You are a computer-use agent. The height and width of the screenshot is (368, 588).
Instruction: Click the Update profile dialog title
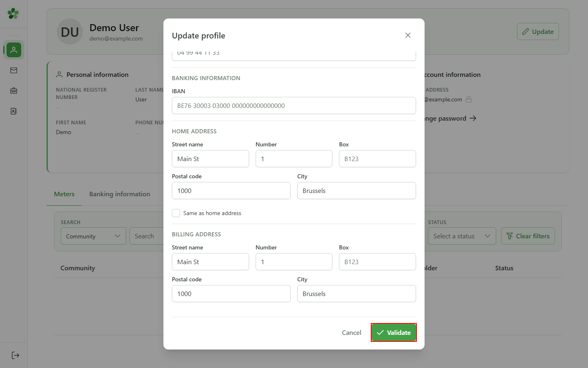(x=198, y=36)
